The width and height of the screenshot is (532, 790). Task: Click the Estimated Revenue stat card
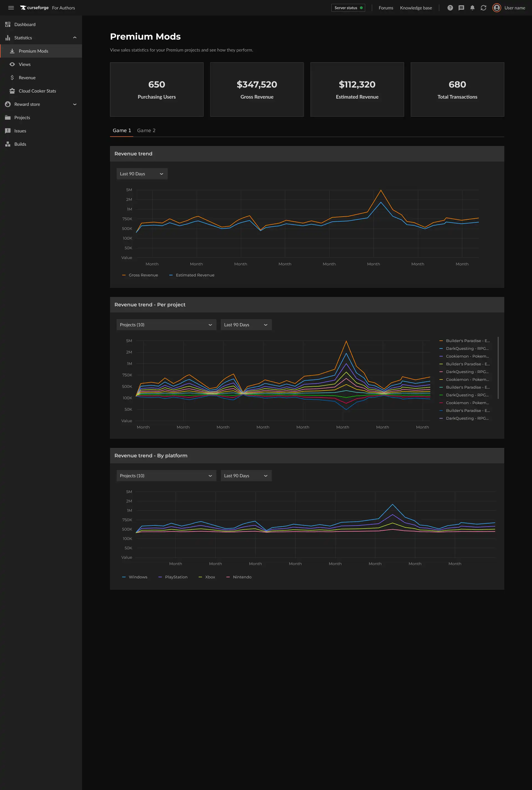point(357,89)
